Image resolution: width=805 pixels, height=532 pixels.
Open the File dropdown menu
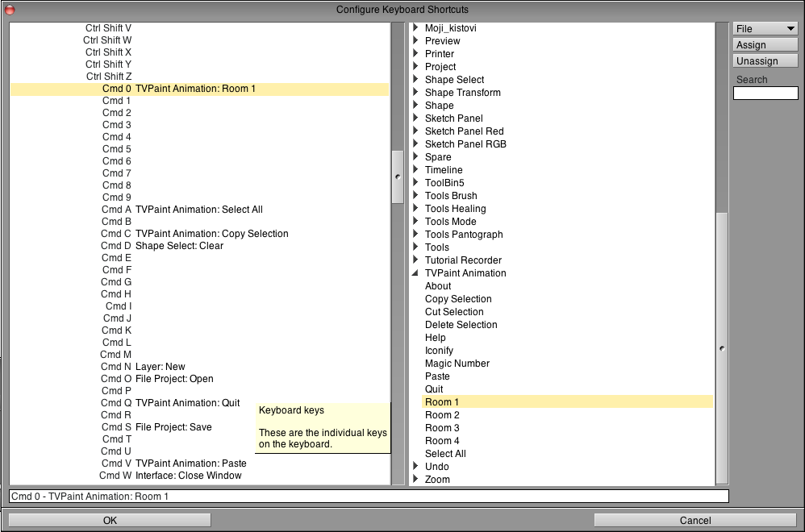click(x=765, y=29)
